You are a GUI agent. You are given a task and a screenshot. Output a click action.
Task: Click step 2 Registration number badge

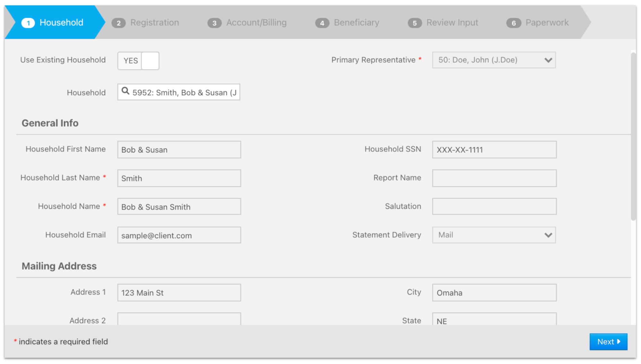tap(118, 23)
